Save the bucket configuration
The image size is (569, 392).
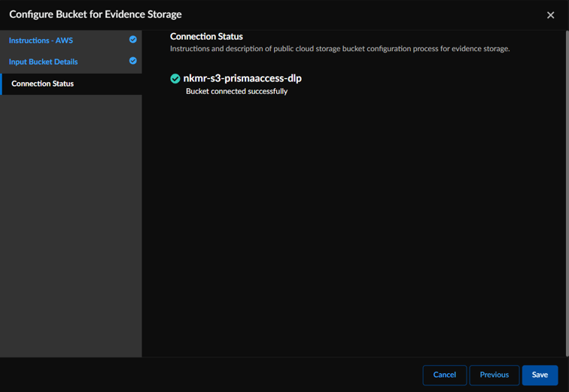pos(540,375)
